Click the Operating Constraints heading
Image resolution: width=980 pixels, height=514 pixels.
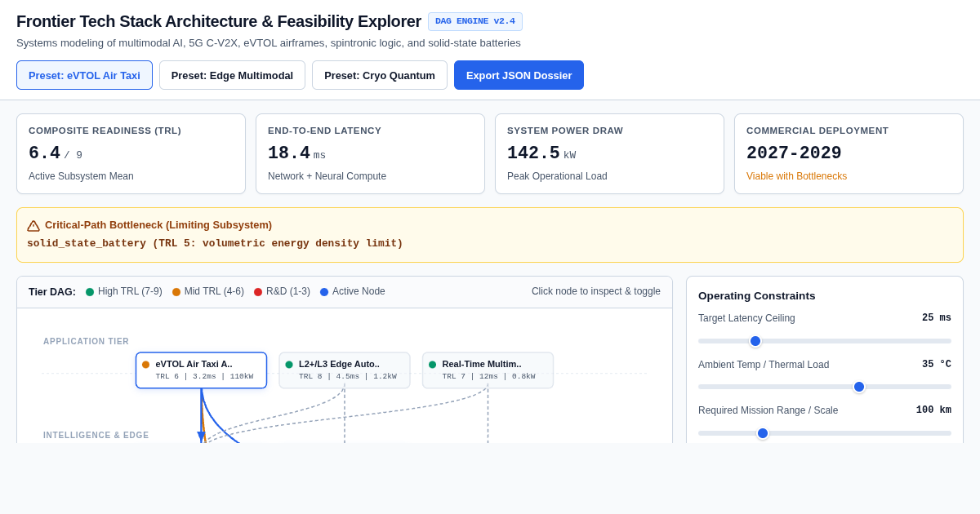[x=757, y=295]
